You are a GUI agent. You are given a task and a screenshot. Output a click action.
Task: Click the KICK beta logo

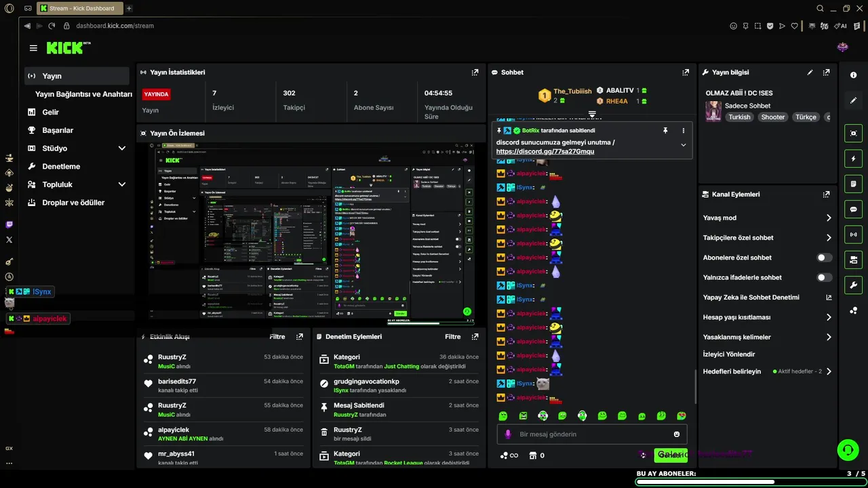[x=68, y=47]
